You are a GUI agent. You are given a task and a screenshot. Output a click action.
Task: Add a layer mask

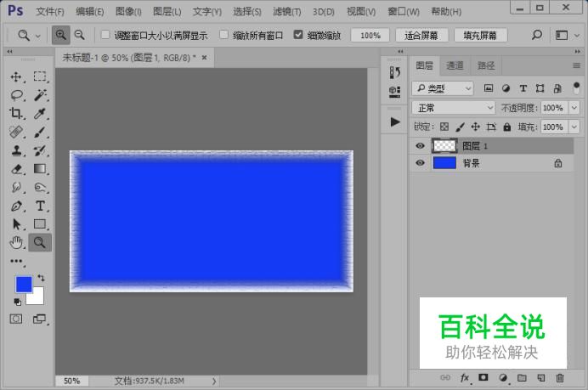pos(483,377)
